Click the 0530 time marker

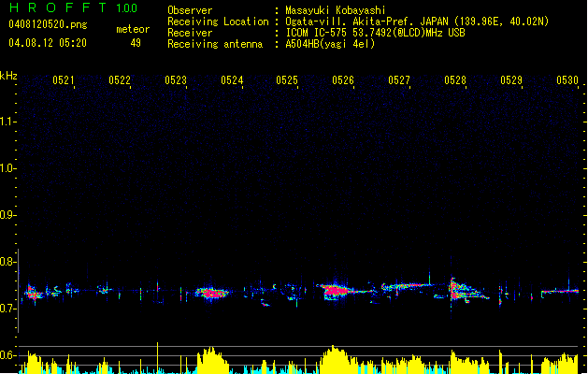click(567, 80)
